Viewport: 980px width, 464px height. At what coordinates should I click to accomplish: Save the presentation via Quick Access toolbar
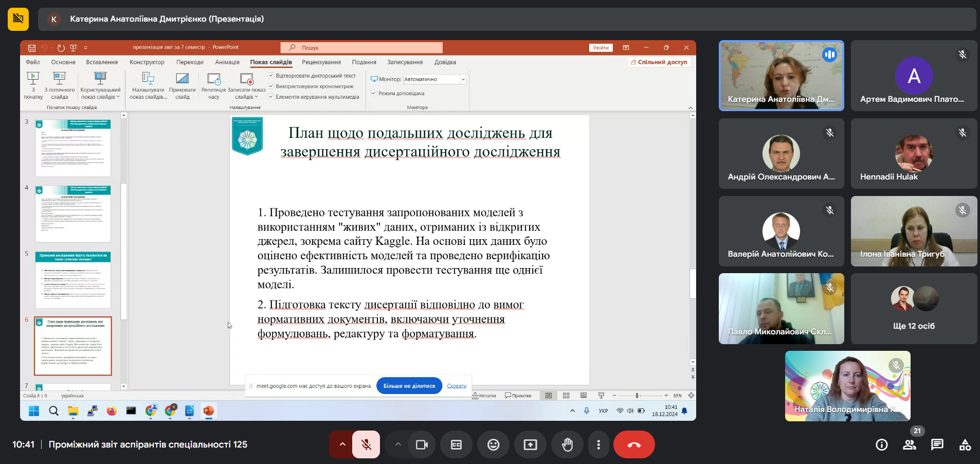coord(31,47)
